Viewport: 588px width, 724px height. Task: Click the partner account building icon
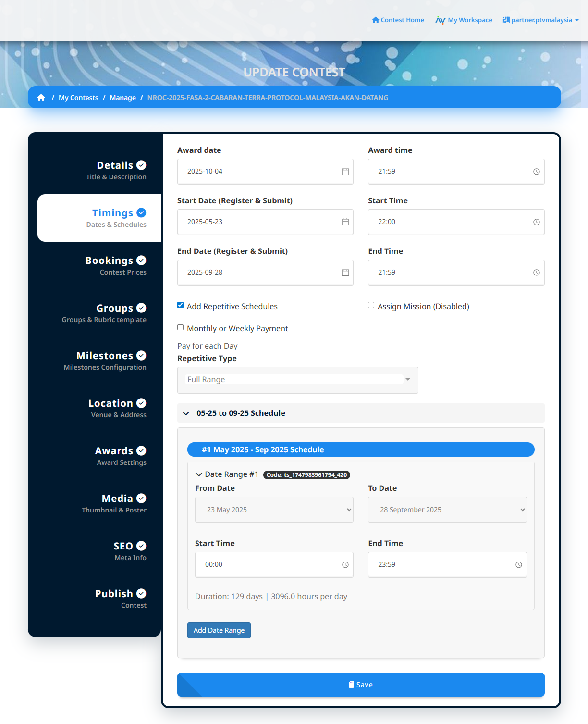(x=506, y=20)
